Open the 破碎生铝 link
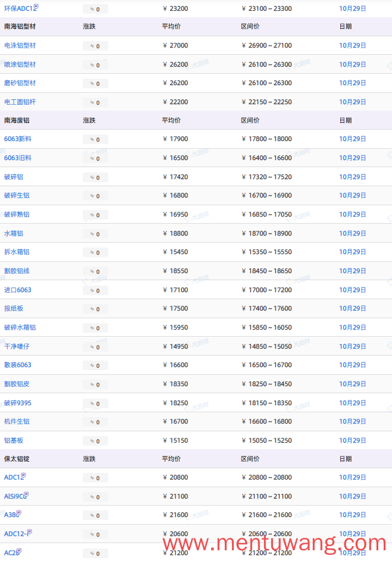392x561 pixels. click(17, 195)
